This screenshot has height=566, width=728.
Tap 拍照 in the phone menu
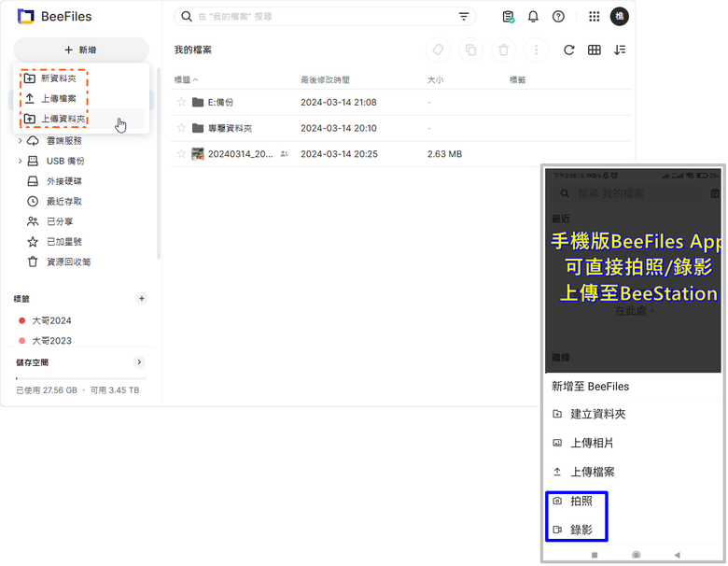tap(581, 501)
